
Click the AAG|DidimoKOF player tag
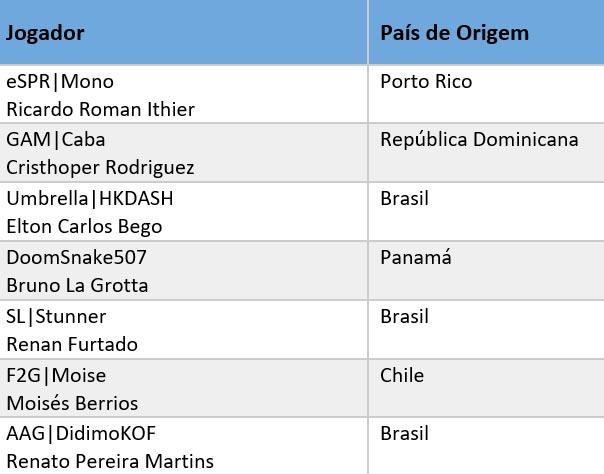tap(81, 433)
